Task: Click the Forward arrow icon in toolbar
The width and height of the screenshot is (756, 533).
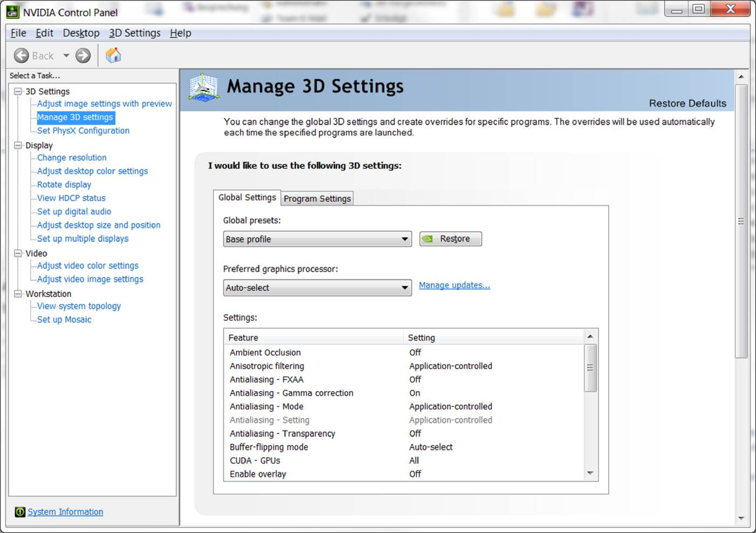Action: coord(83,55)
